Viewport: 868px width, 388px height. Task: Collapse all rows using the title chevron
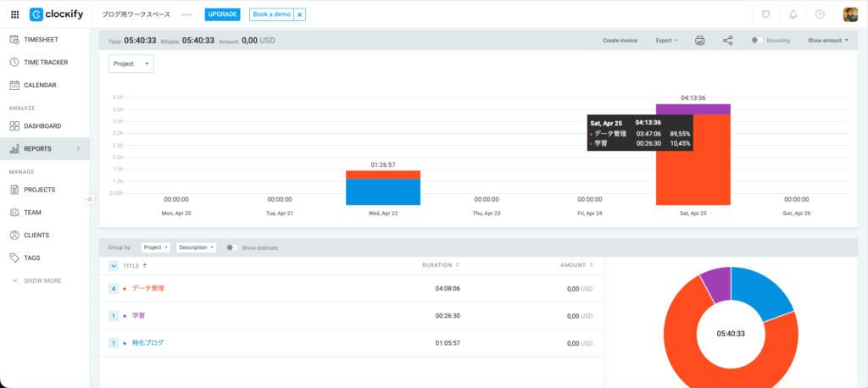point(114,265)
